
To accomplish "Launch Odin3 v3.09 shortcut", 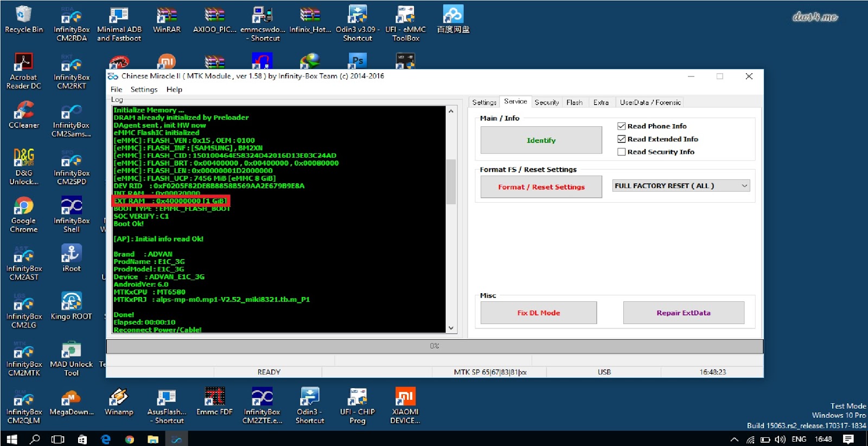I will pyautogui.click(x=358, y=24).
